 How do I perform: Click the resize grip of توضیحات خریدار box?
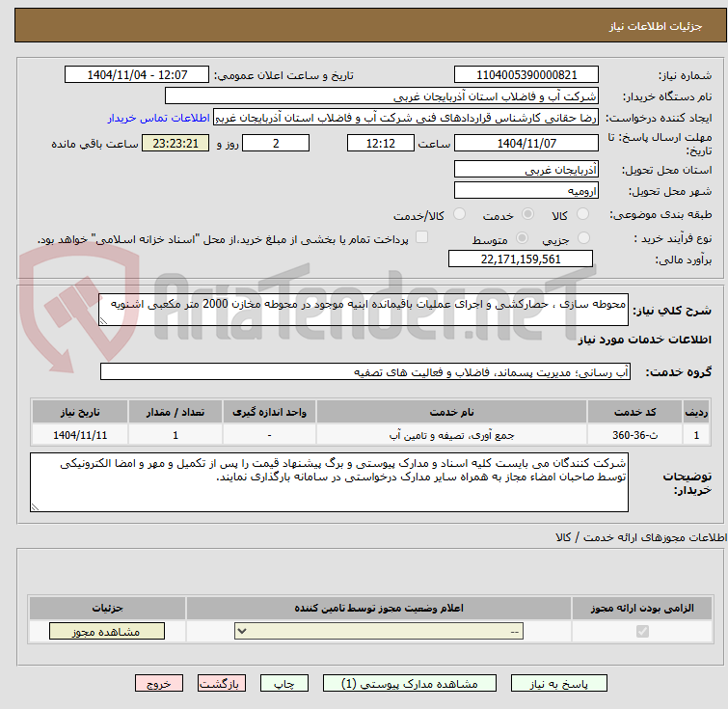tap(35, 506)
